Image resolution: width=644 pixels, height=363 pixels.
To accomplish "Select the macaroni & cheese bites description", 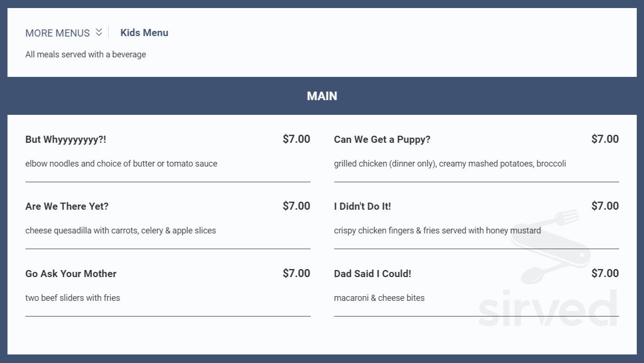I will click(379, 298).
